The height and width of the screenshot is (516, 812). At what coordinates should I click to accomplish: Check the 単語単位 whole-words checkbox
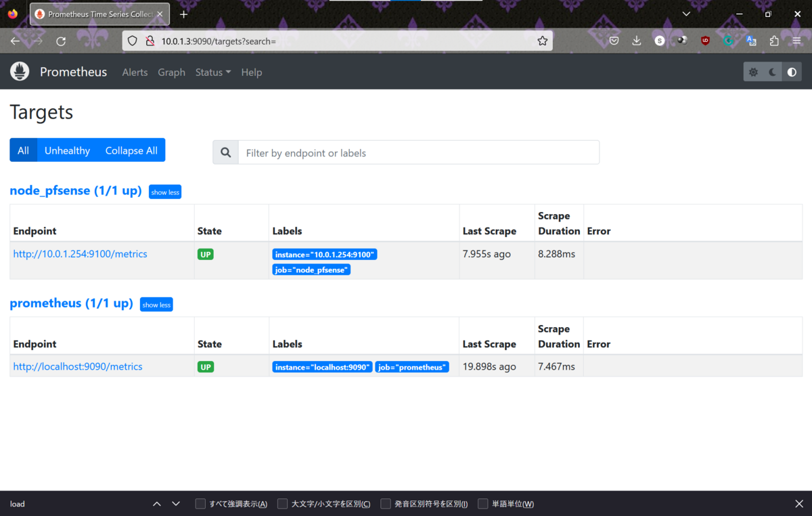tap(483, 503)
